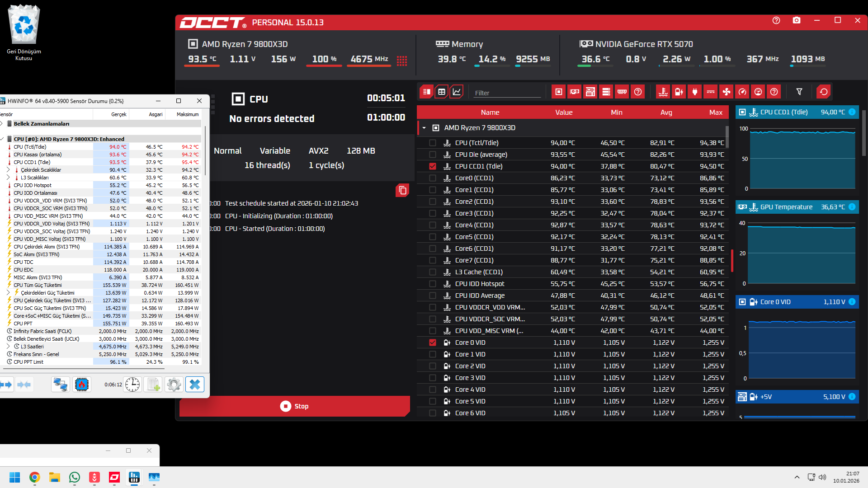Toggle the voltage sensor type filter
Screen dimensions: 868x488
coord(679,92)
